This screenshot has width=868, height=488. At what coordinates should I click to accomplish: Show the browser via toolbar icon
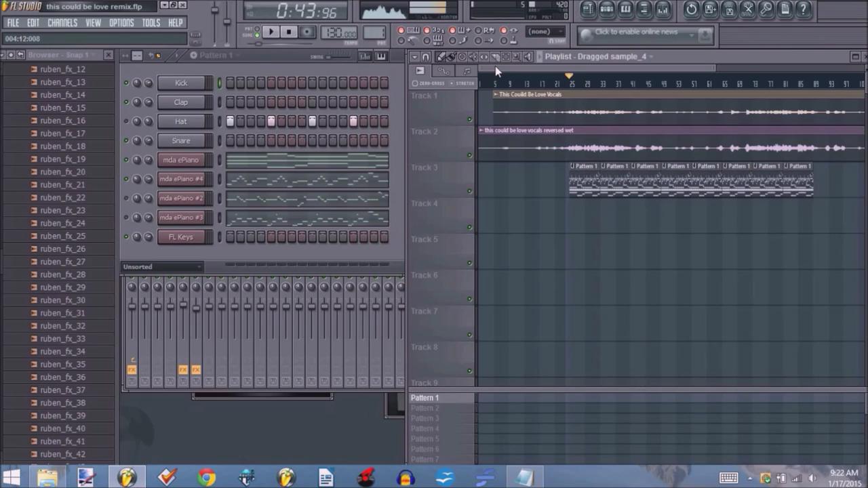tap(644, 9)
